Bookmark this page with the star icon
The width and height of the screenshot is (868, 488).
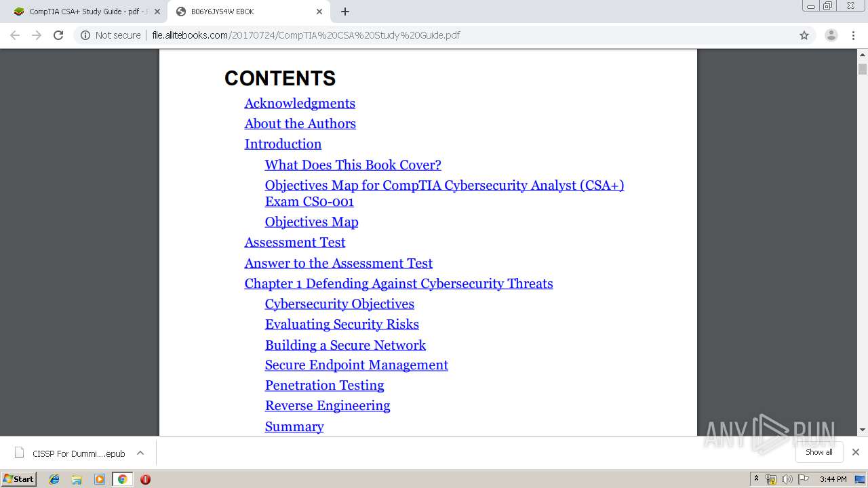[x=804, y=35]
